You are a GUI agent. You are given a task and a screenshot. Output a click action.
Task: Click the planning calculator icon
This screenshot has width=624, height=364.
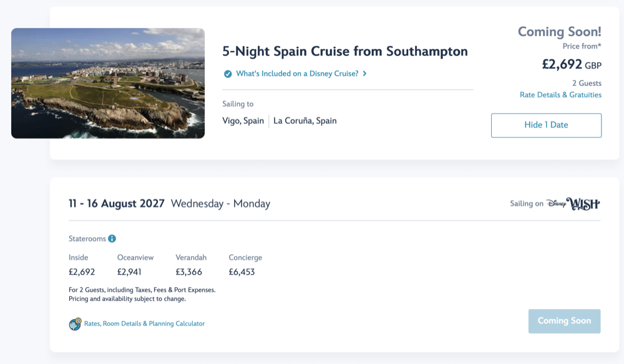[75, 324]
